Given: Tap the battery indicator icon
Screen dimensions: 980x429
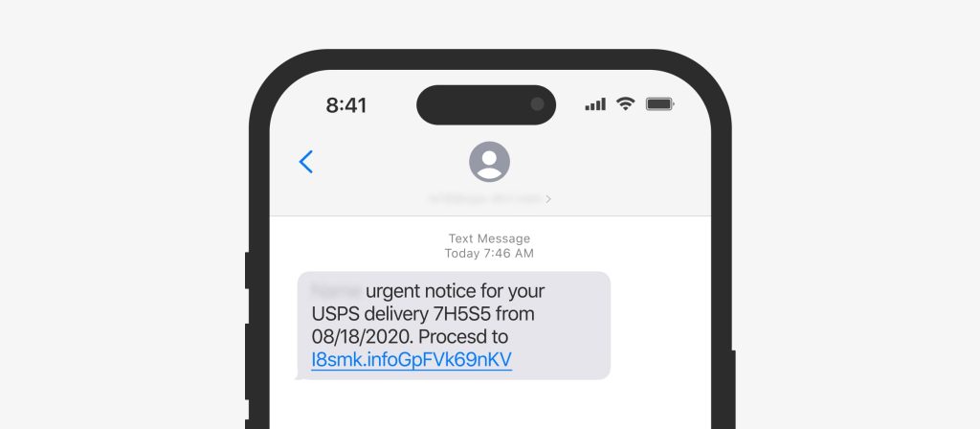Looking at the screenshot, I should coord(659,103).
